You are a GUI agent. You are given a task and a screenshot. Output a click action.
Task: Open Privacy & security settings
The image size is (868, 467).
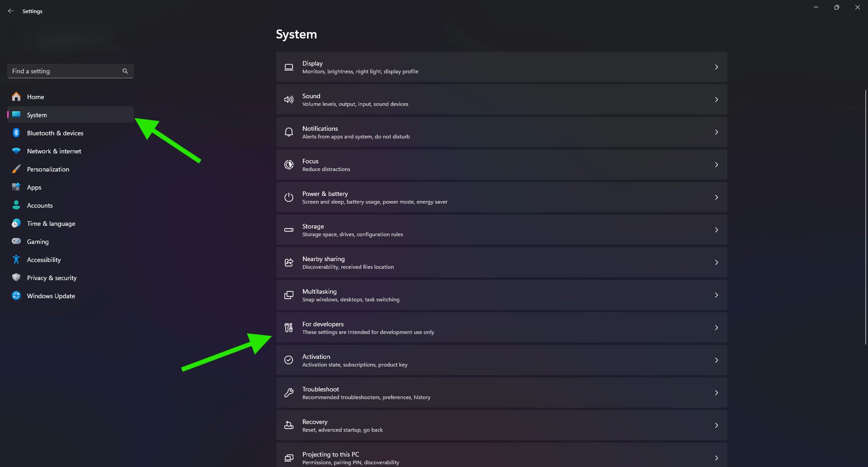point(71,278)
